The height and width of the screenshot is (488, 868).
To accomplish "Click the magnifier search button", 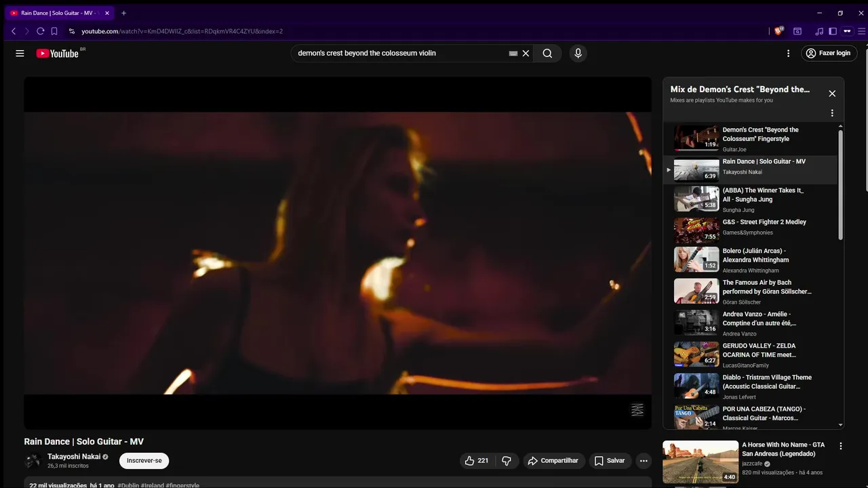I will [547, 54].
